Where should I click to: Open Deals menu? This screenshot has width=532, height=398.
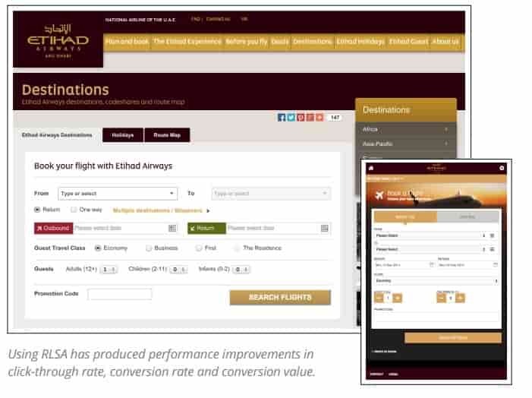(280, 42)
